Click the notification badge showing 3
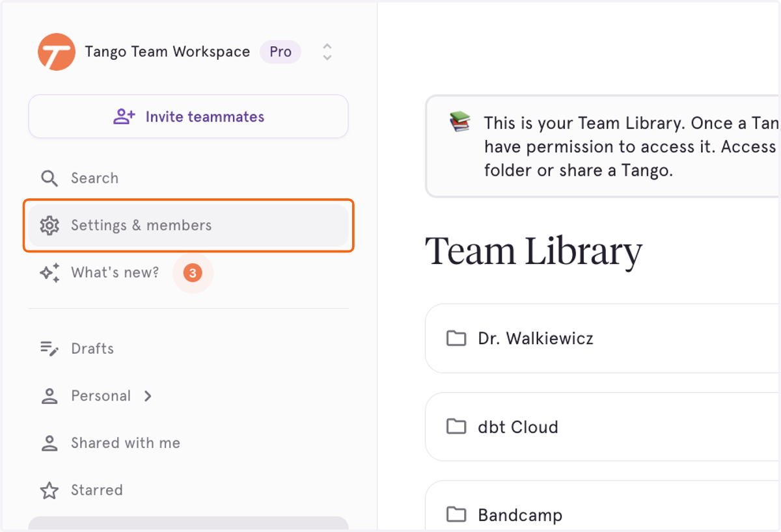This screenshot has width=781, height=532. tap(193, 273)
